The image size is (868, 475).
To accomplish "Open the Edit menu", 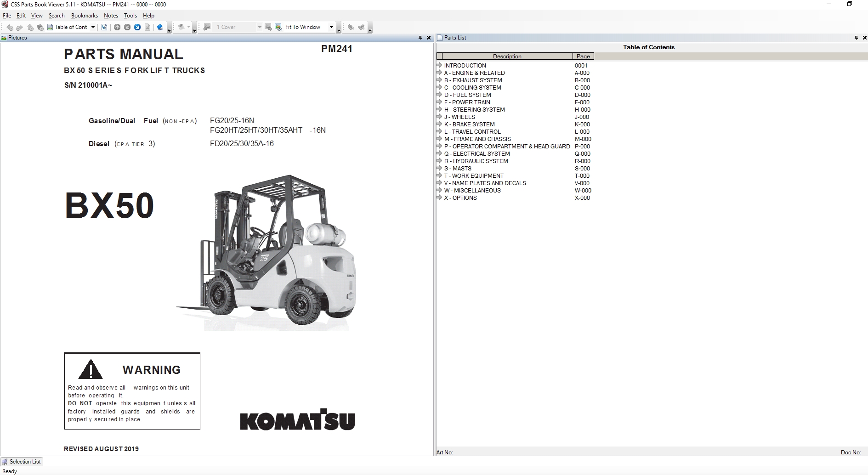I will point(21,16).
